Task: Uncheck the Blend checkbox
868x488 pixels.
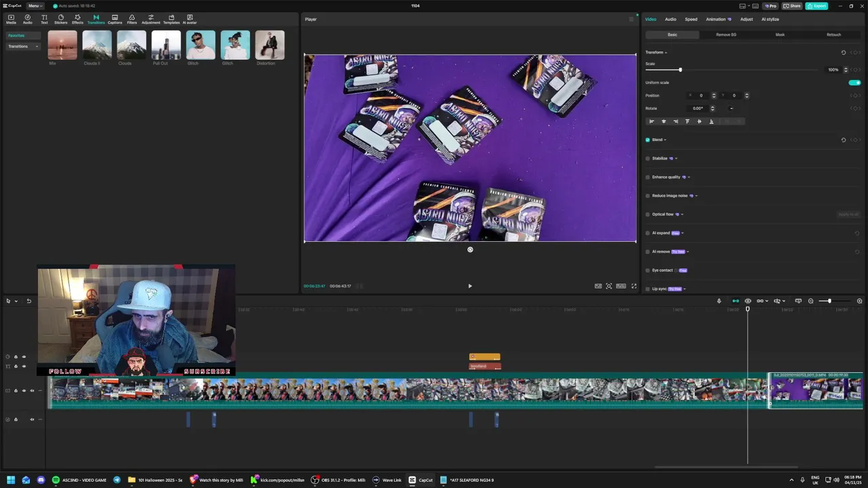Action: click(x=648, y=140)
